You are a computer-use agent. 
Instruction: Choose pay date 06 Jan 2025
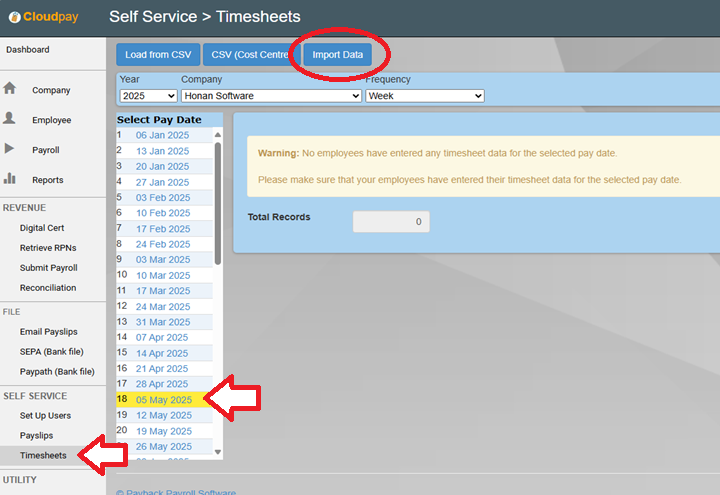tap(162, 135)
